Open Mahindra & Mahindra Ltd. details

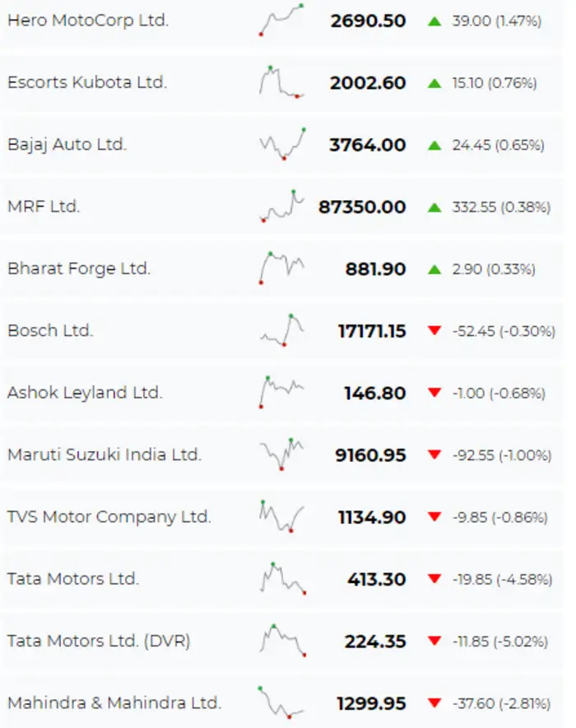(x=114, y=703)
